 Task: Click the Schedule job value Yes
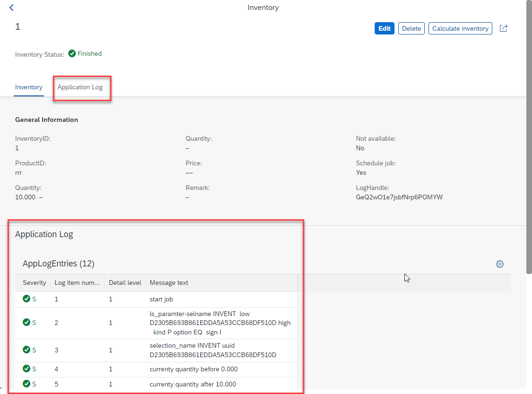[x=361, y=173]
